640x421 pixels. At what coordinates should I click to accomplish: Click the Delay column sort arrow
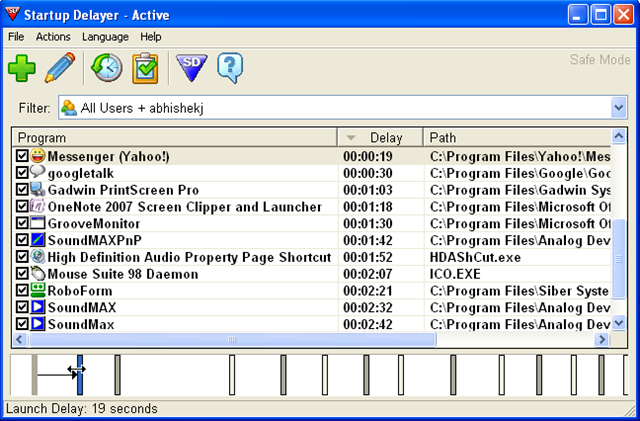[351, 138]
